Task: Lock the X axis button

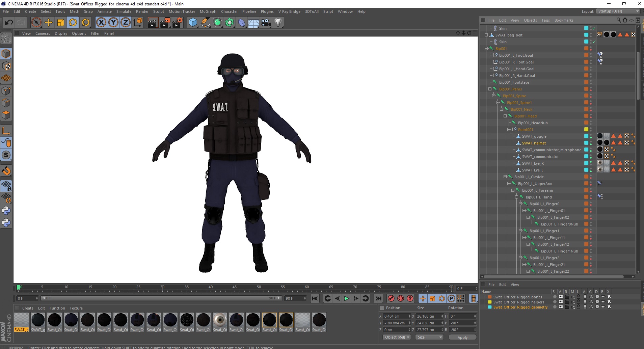Action: tap(101, 23)
